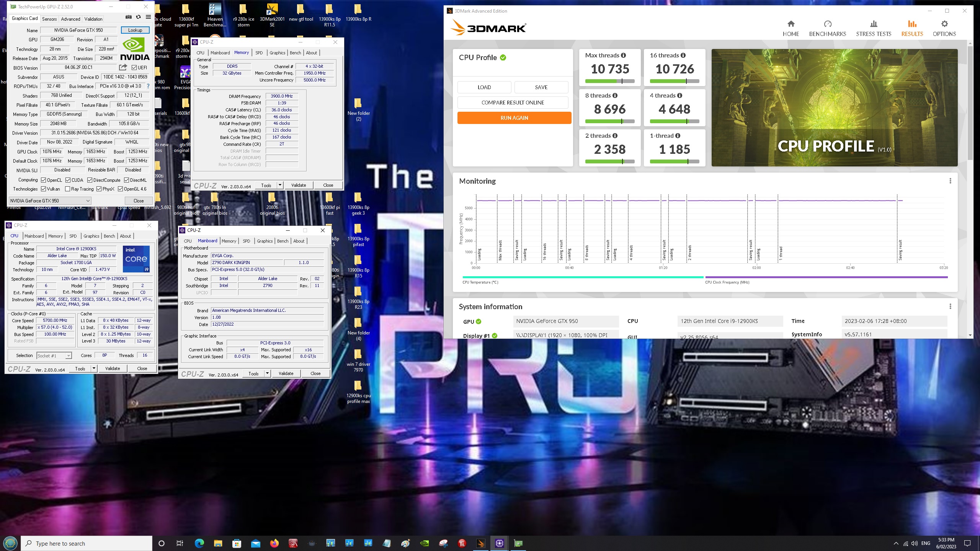
Task: Click the SAVE button in 3DMark
Action: pyautogui.click(x=541, y=87)
